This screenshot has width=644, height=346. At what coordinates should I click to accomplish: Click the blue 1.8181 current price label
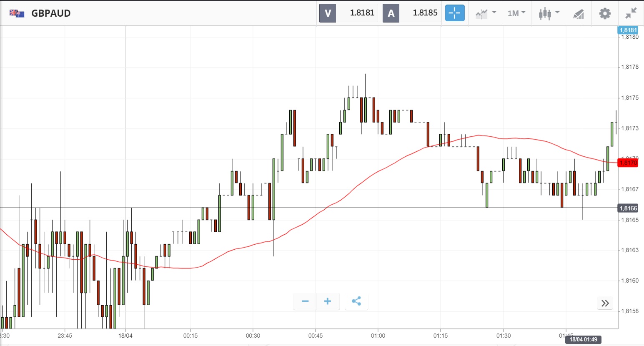pos(628,30)
